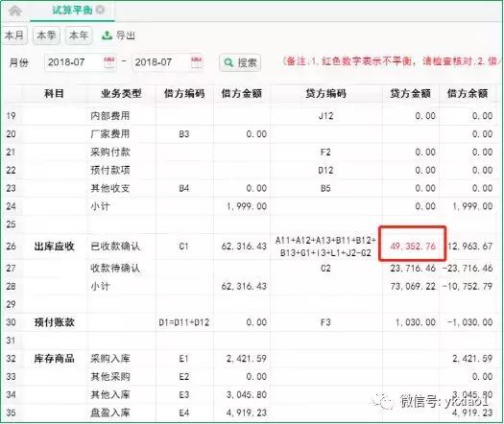Open end month calendar picker

click(197, 61)
